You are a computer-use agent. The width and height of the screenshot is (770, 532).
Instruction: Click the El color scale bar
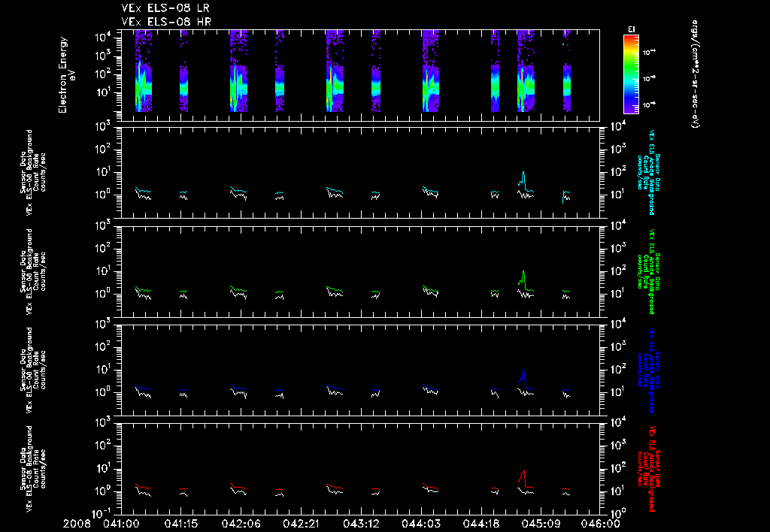[631, 74]
